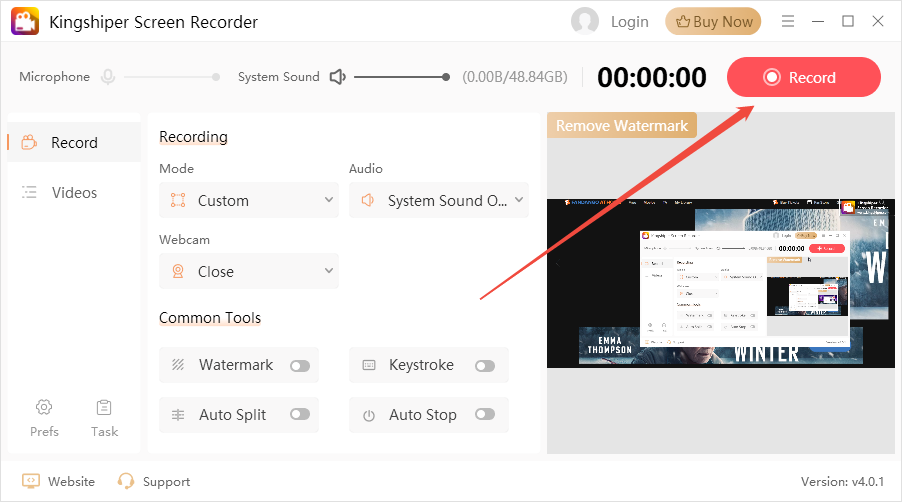Click the speaker icon in Audio dropdown

pyautogui.click(x=368, y=200)
